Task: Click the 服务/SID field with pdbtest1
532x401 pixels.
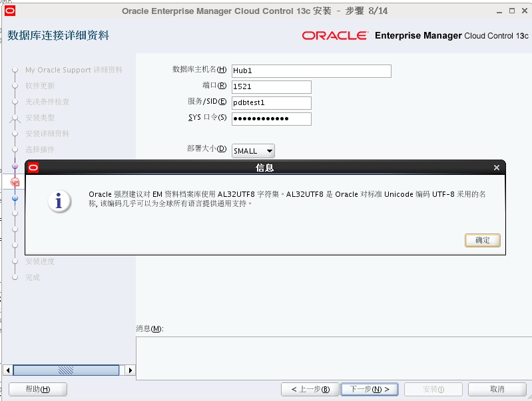Action: (x=272, y=102)
